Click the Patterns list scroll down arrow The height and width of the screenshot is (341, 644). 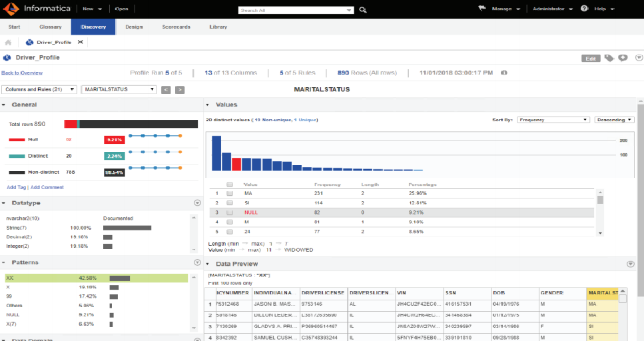pos(194,328)
